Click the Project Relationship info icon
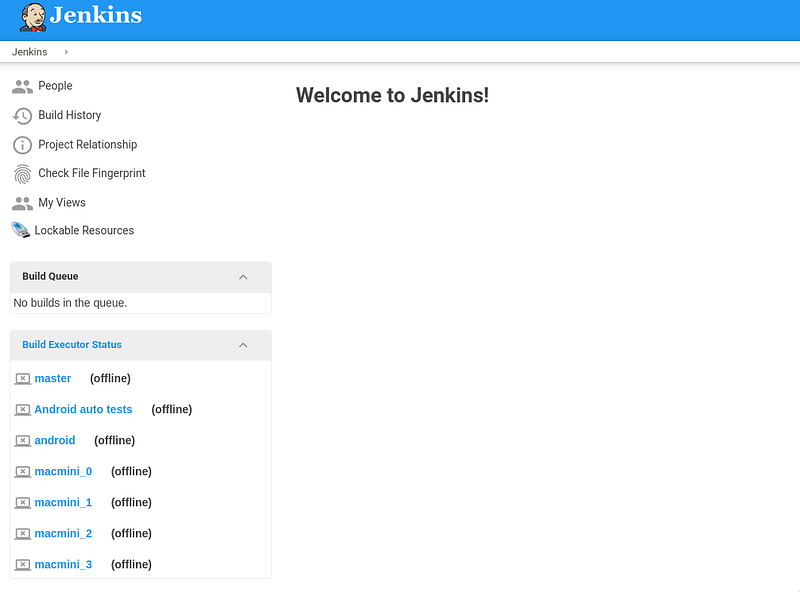 coord(22,145)
